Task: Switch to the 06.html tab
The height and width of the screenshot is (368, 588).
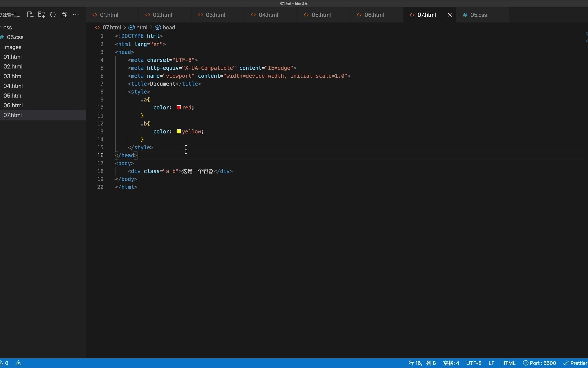Action: tap(377, 15)
